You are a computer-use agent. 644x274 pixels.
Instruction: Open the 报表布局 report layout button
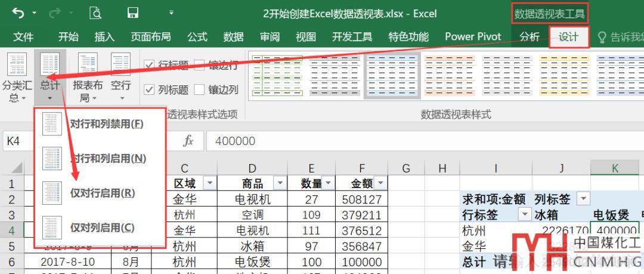click(x=88, y=78)
